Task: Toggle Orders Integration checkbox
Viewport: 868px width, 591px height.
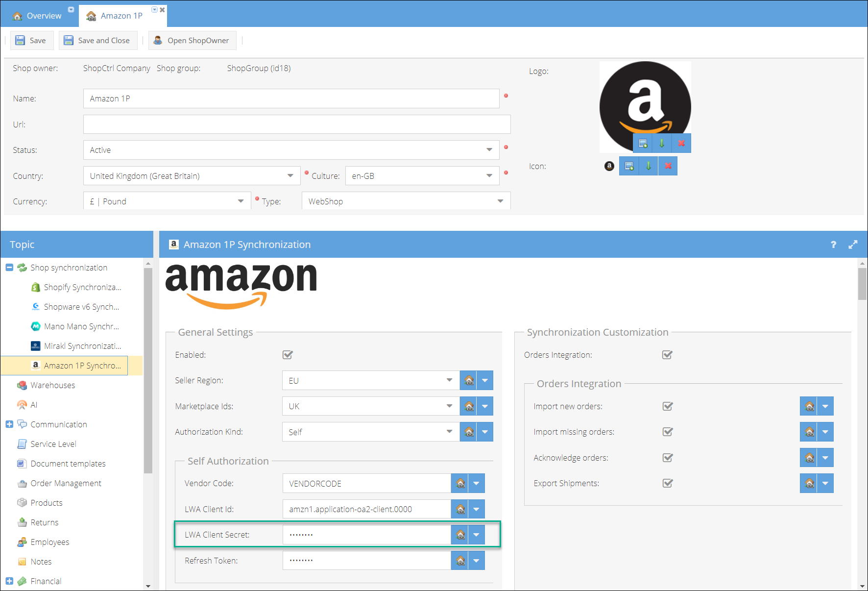Action: coord(667,355)
